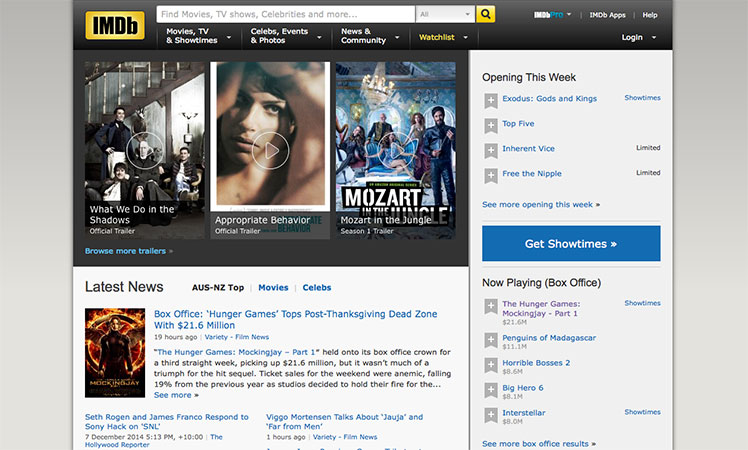Add Exodus: Gods and Kings to watchlist
The height and width of the screenshot is (450, 748).
pyautogui.click(x=490, y=100)
